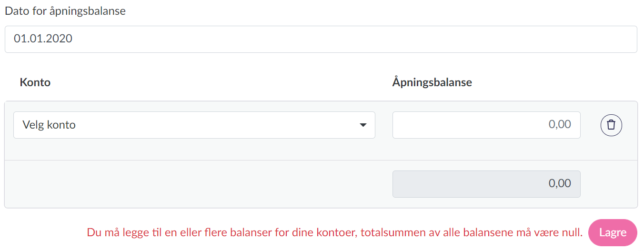644x251 pixels.
Task: Open the Velg konto account selector
Action: (194, 125)
